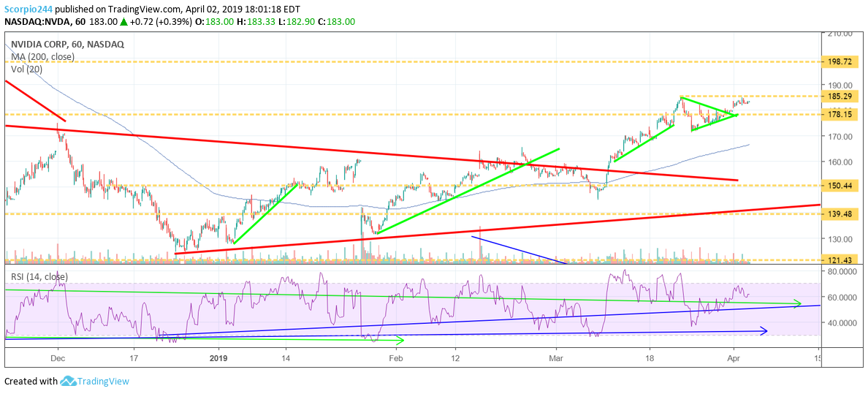The image size is (868, 394).
Task: Select the MA (200, close) indicator label
Action: [43, 56]
